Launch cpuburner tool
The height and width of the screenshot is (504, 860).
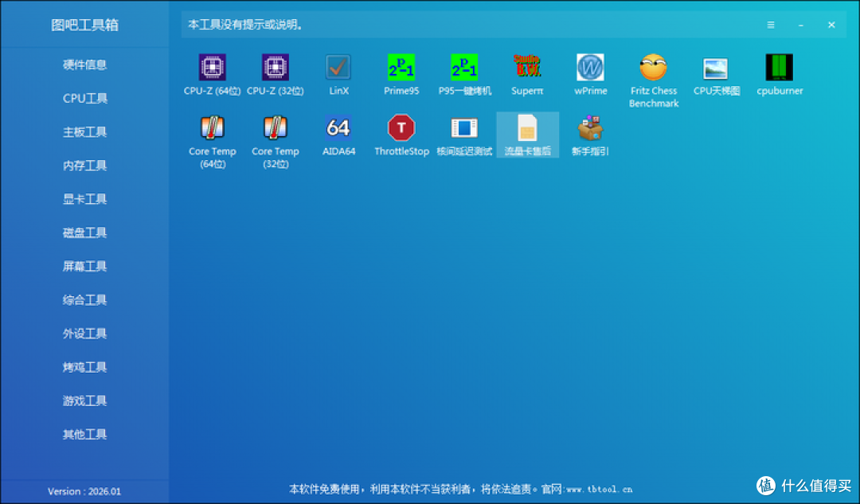pos(780,75)
